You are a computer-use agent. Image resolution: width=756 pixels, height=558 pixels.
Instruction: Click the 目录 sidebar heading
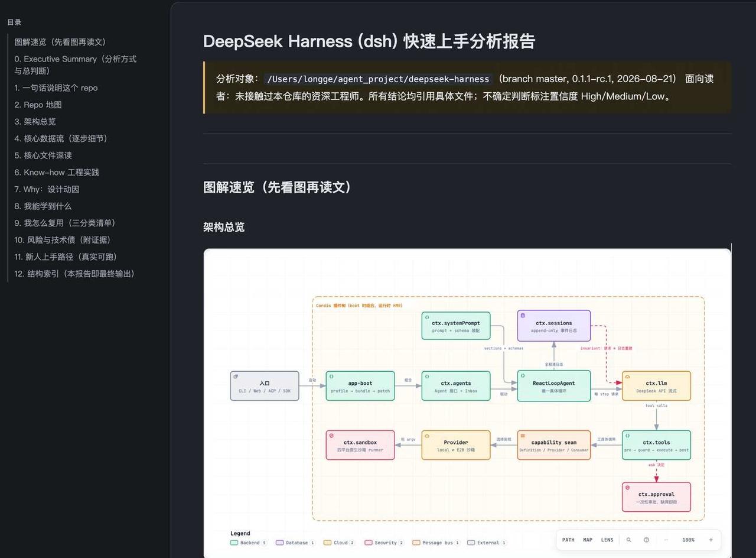pos(14,22)
